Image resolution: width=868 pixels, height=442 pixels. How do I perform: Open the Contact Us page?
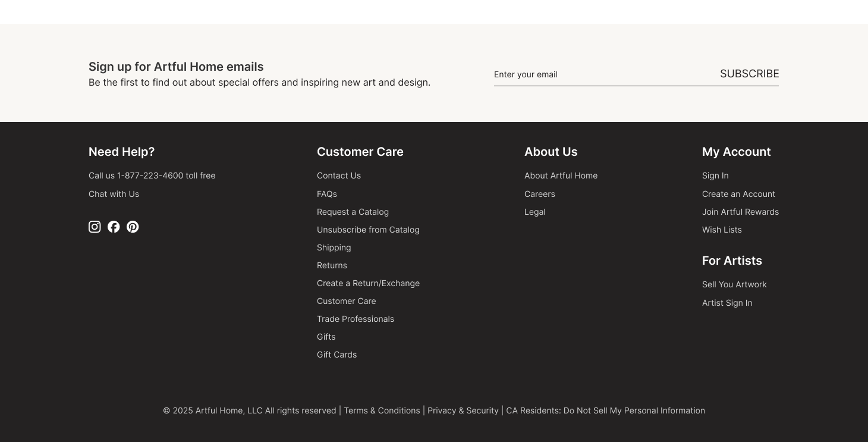click(339, 175)
